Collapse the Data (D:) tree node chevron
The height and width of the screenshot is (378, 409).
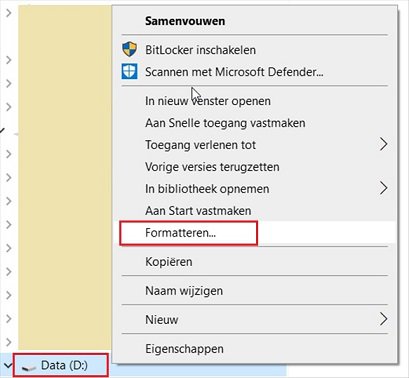pyautogui.click(x=7, y=366)
